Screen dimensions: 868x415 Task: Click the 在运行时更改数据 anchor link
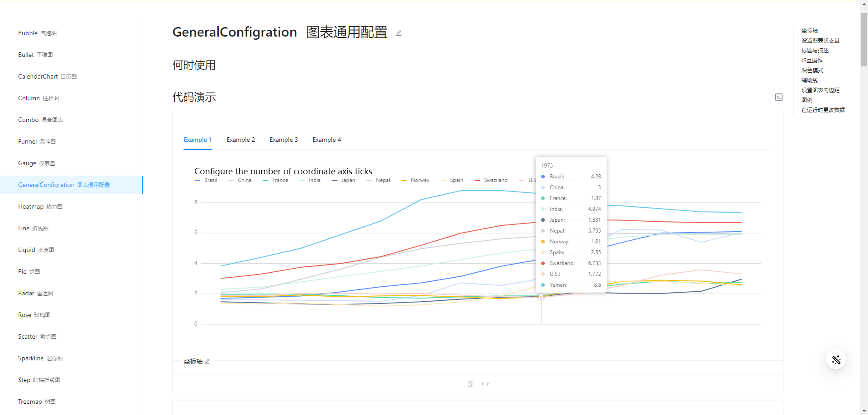coord(823,110)
